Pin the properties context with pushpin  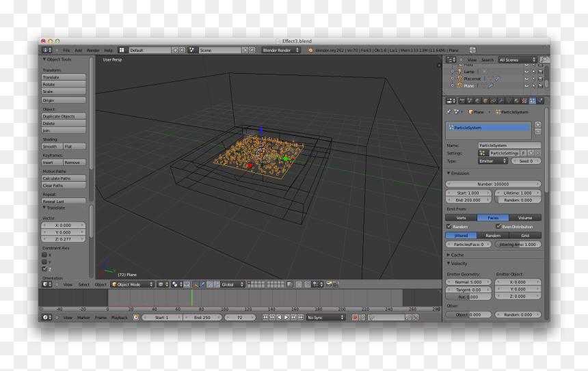coord(449,111)
